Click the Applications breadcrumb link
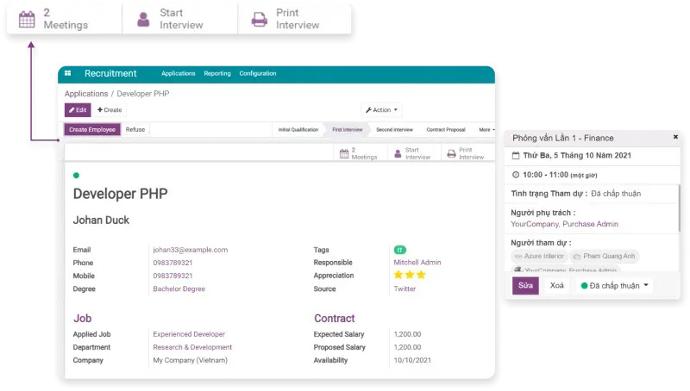Image resolution: width=690 pixels, height=391 pixels. pos(86,93)
